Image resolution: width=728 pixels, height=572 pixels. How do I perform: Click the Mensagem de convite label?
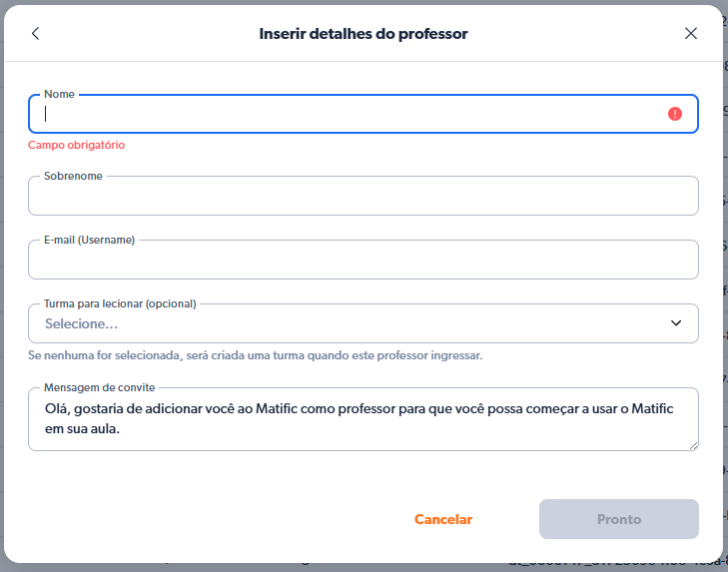(x=99, y=387)
